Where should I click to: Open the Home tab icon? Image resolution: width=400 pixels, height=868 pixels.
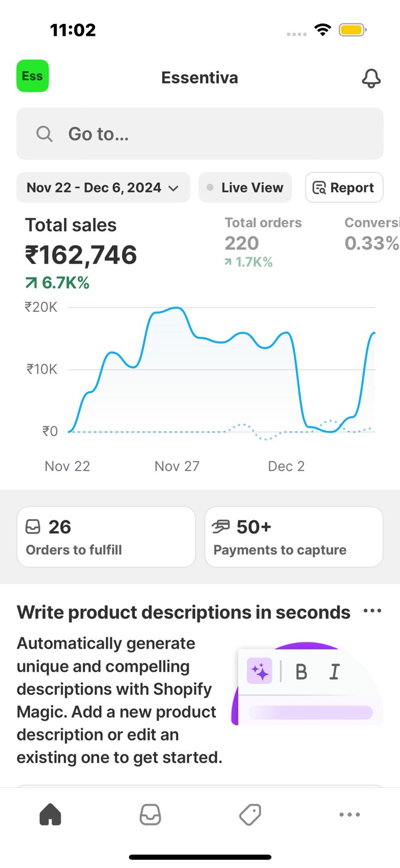(50, 814)
